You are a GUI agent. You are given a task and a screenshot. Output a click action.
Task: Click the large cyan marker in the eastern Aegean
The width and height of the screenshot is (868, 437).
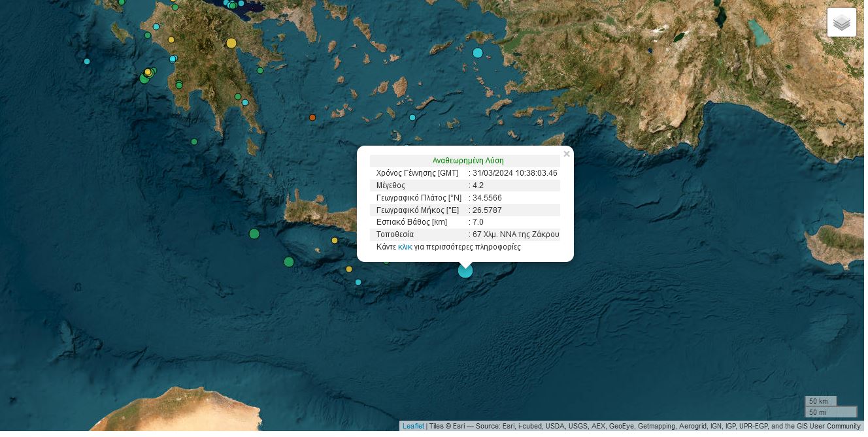pyautogui.click(x=478, y=53)
